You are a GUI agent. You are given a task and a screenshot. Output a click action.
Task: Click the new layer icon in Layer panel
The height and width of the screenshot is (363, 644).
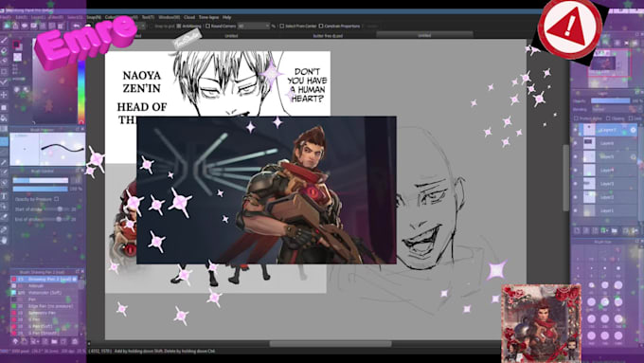[577, 230]
